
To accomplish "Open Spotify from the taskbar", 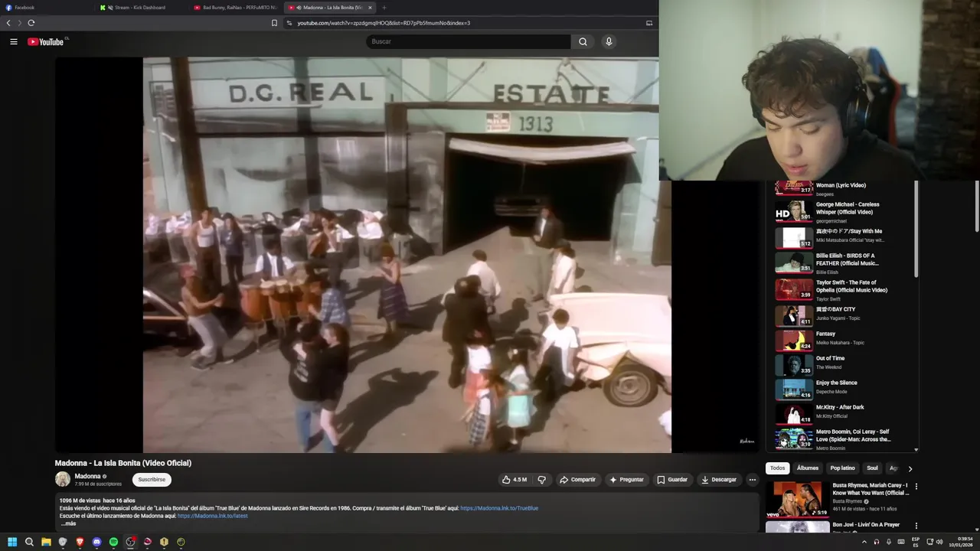I will (x=113, y=542).
